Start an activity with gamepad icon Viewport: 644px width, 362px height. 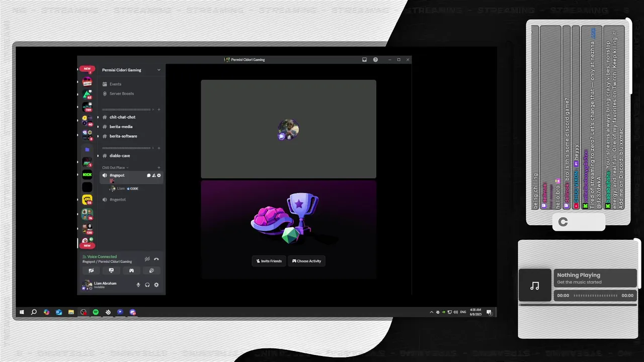pos(131,270)
